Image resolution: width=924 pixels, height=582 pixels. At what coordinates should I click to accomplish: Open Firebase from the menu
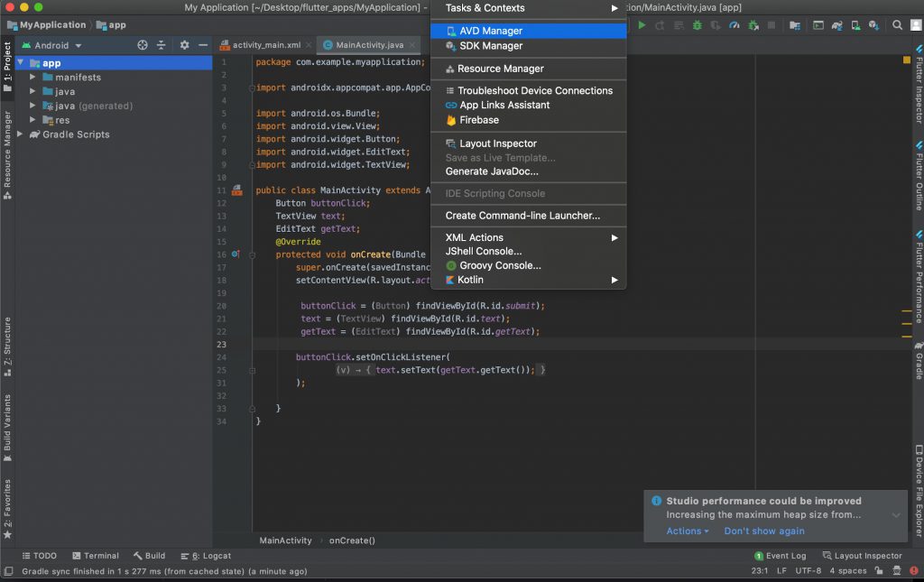pos(529,120)
